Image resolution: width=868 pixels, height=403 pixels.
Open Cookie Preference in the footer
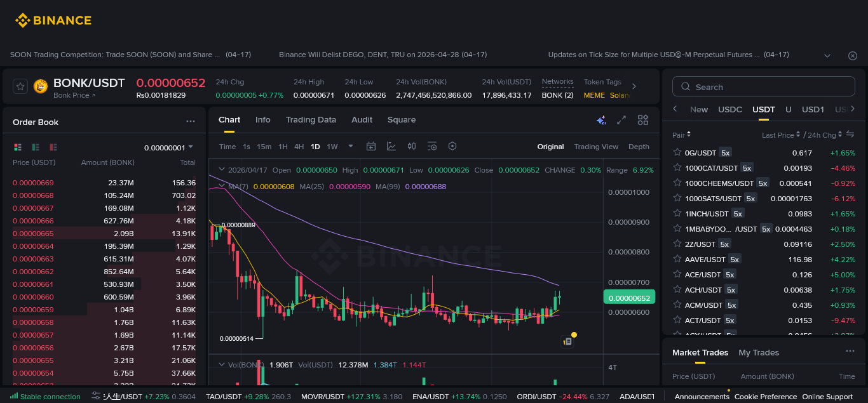[766, 397]
